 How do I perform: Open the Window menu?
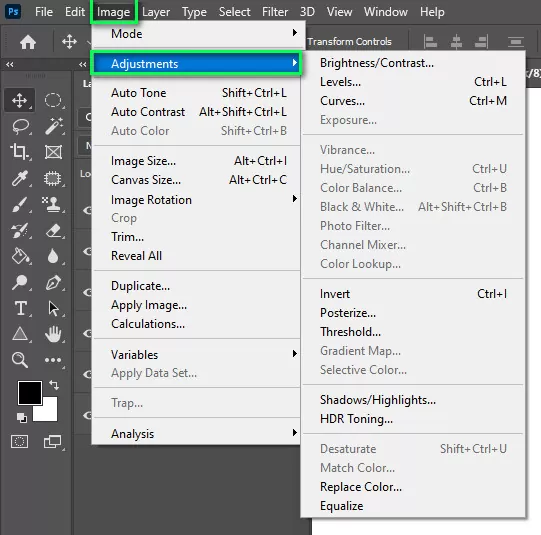386,12
